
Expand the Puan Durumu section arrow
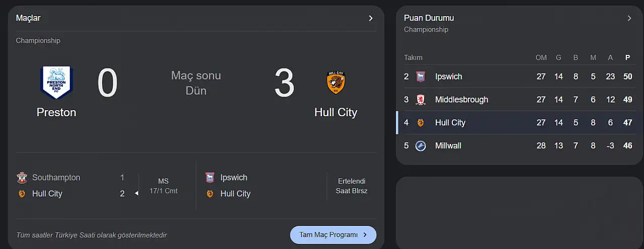(x=629, y=18)
